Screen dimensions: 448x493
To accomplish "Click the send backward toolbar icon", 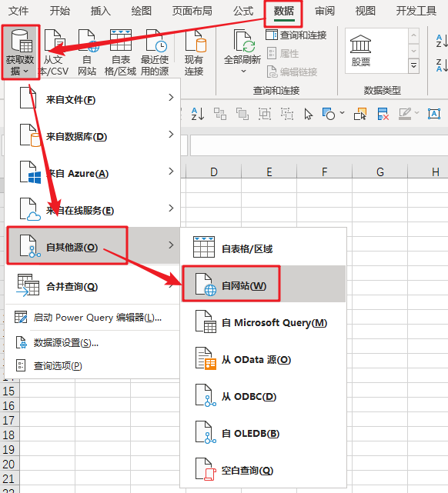I will tap(242, 114).
